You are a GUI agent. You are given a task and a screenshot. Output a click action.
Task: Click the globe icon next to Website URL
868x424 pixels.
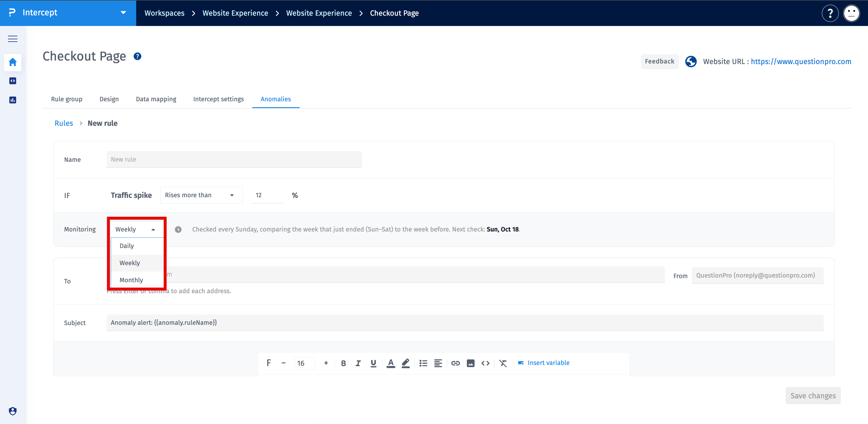691,61
